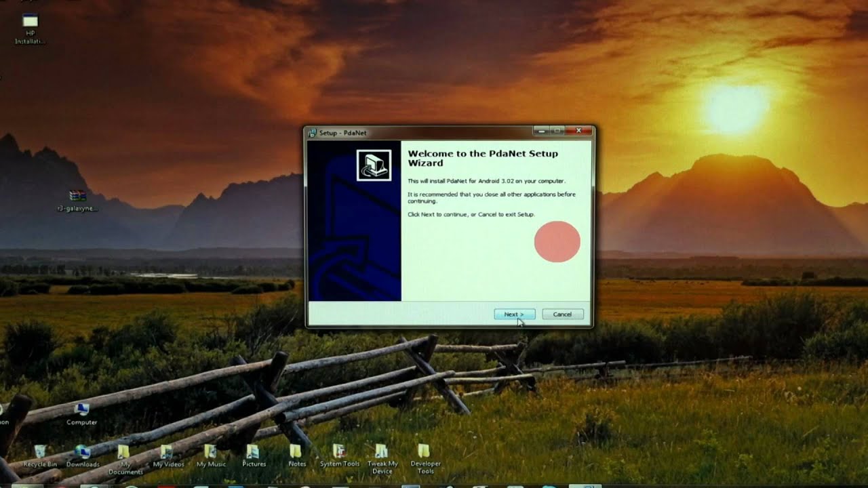The width and height of the screenshot is (868, 488).
Task: Click the disabled maximize button of Setup dialog
Action: pos(557,131)
